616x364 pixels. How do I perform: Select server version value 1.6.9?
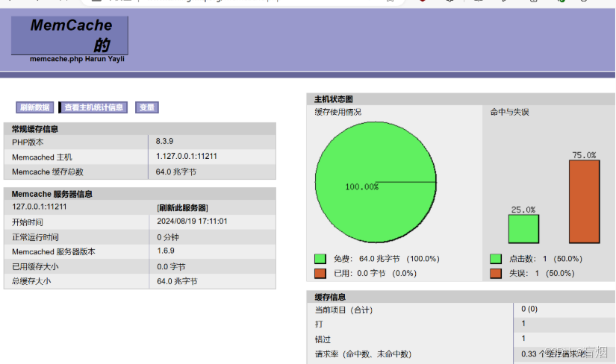pos(166,251)
